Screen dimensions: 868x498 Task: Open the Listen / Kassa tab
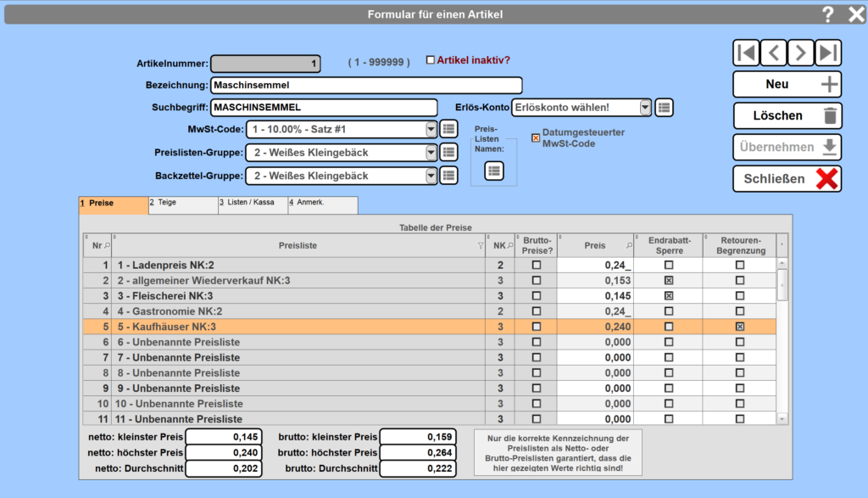click(252, 204)
